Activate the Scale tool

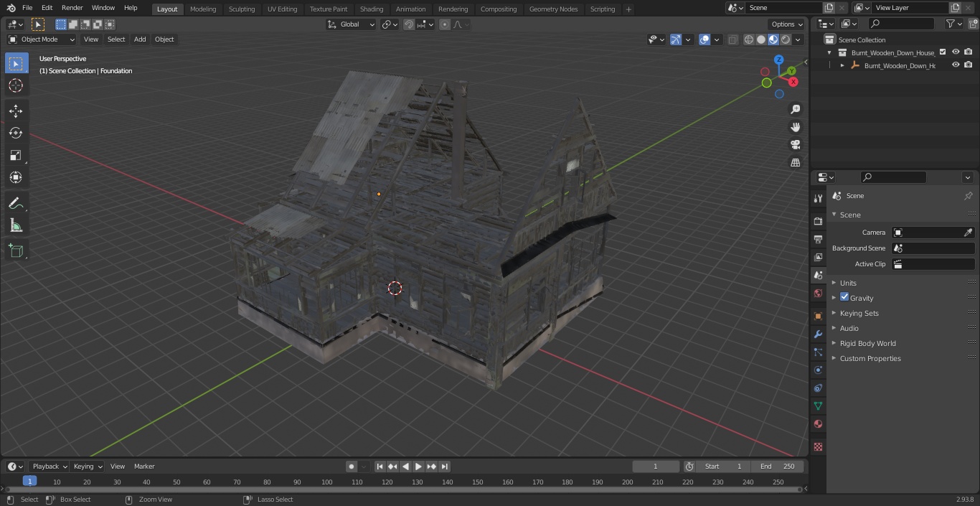pos(16,155)
